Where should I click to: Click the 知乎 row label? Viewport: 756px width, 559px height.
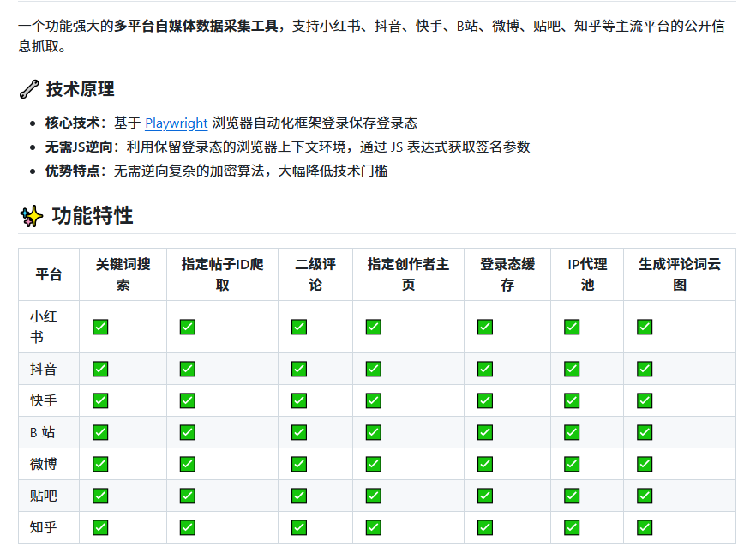coord(44,527)
